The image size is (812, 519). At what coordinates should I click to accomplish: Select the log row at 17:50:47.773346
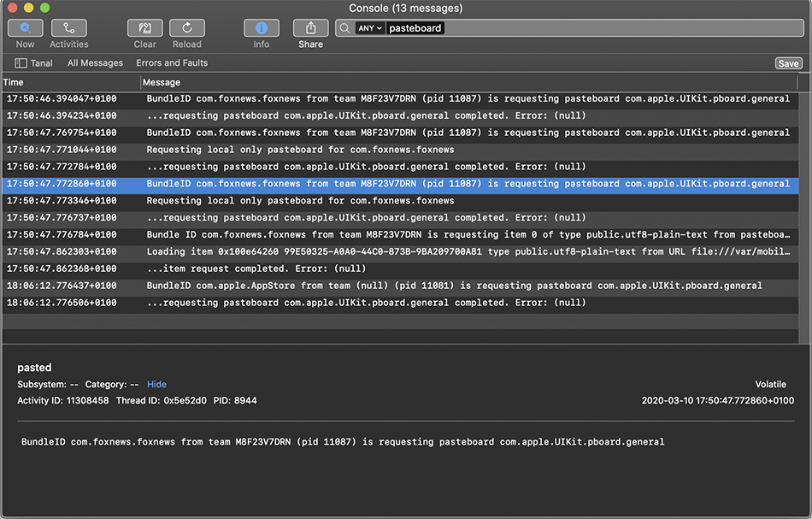[400, 200]
